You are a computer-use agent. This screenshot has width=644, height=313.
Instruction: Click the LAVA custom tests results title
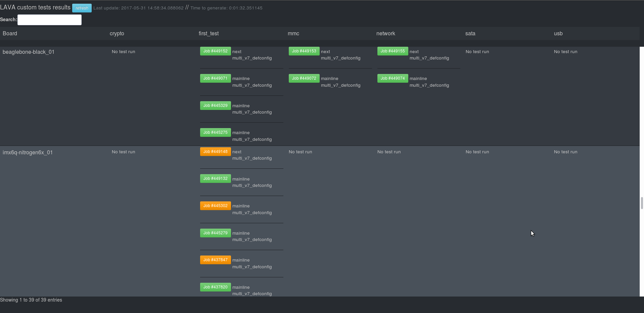pyautogui.click(x=35, y=7)
